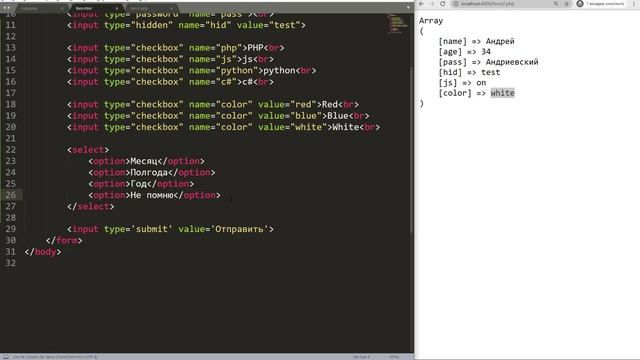640x360 pixels.
Task: Click the code minimap preview
Action: (x=397, y=24)
